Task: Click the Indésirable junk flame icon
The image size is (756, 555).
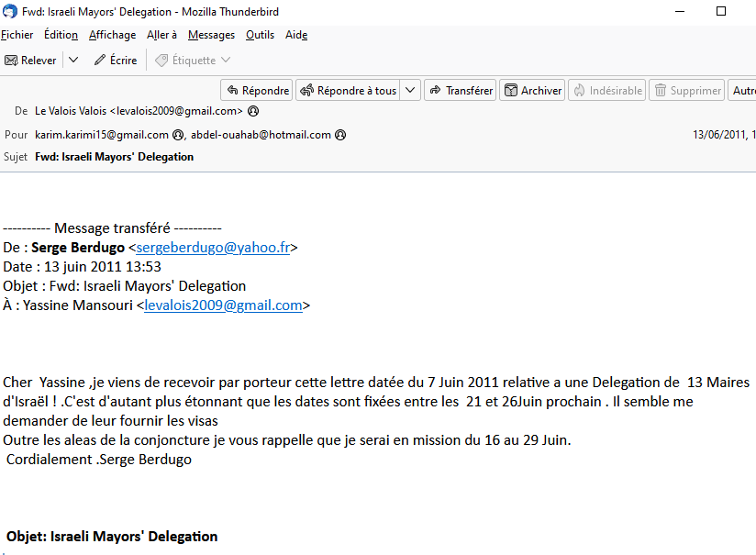Action: (x=578, y=91)
